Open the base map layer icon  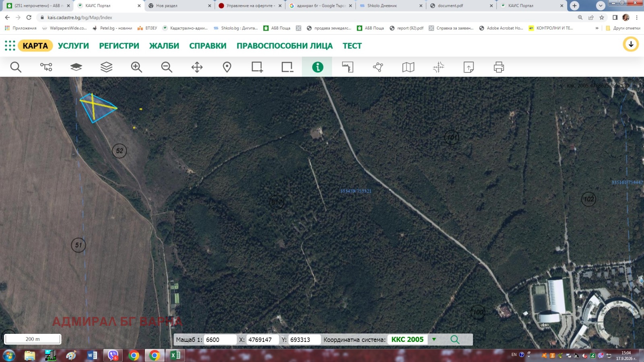76,67
